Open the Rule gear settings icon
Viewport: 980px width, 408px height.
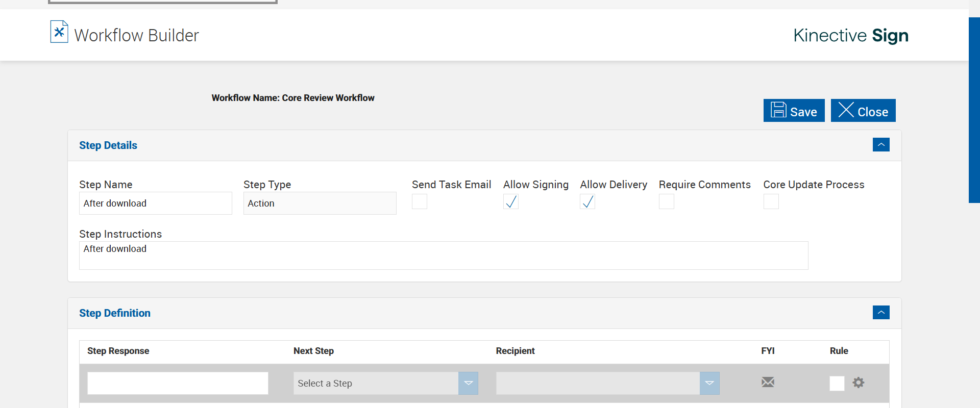point(859,382)
